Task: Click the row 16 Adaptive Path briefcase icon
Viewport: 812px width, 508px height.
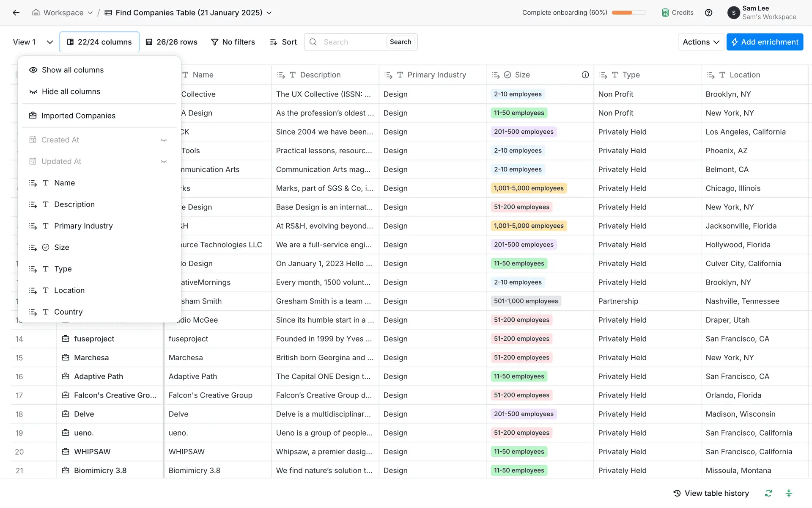Action: [66, 376]
